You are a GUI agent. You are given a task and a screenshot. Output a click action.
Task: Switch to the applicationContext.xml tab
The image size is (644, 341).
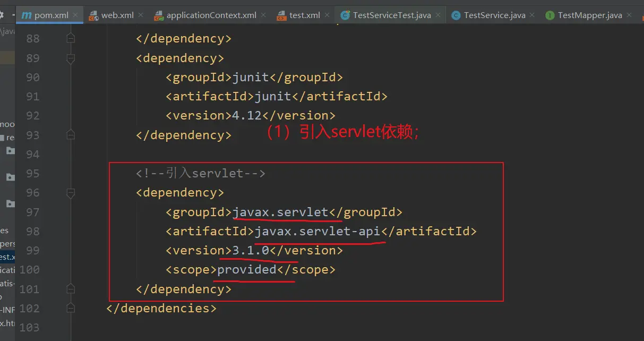pos(211,15)
